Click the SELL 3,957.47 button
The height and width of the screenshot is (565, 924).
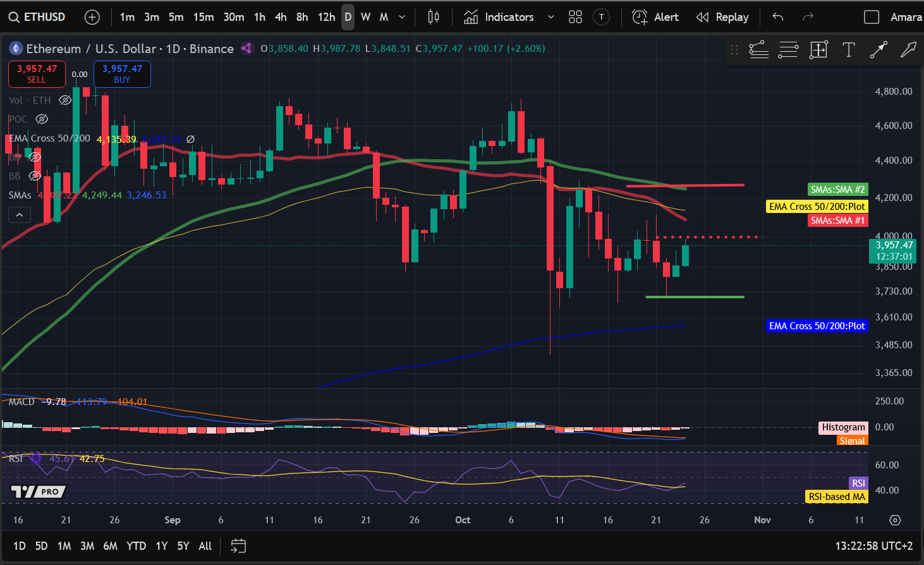[37, 74]
